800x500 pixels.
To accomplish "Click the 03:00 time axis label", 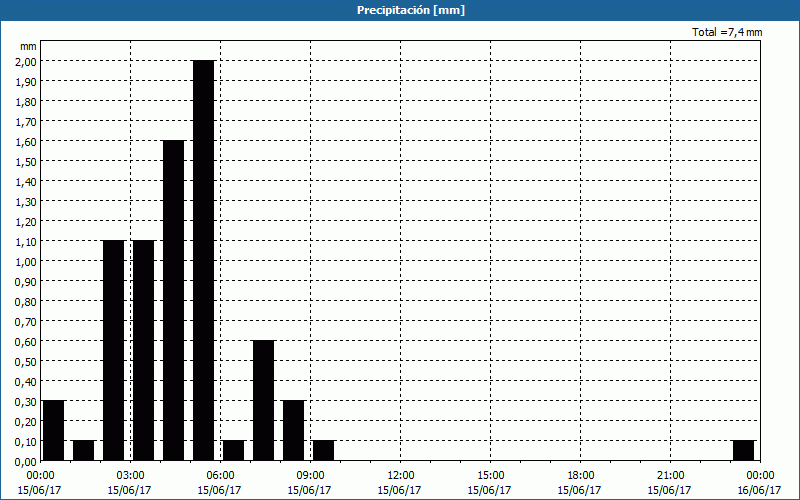I will coord(131,476).
